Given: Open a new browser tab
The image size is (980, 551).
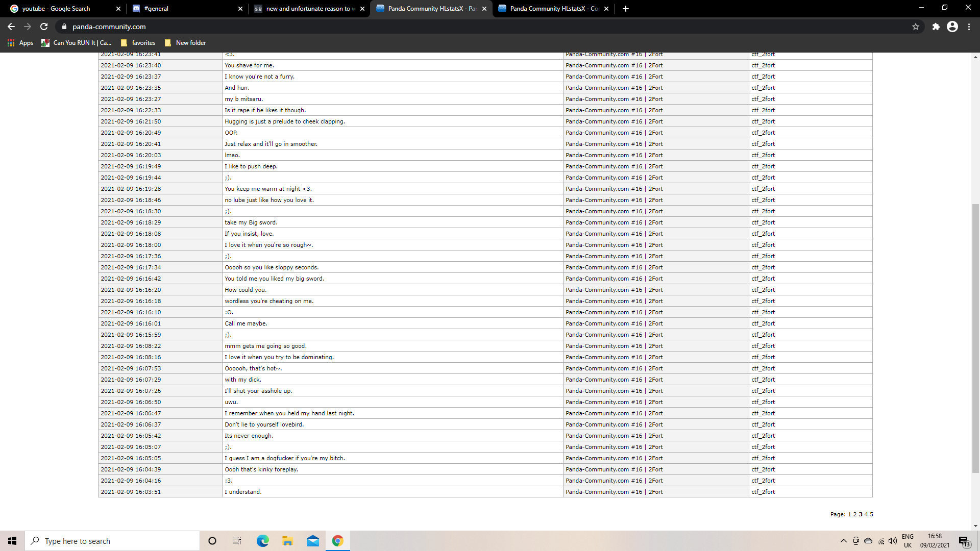Looking at the screenshot, I should click(x=626, y=9).
